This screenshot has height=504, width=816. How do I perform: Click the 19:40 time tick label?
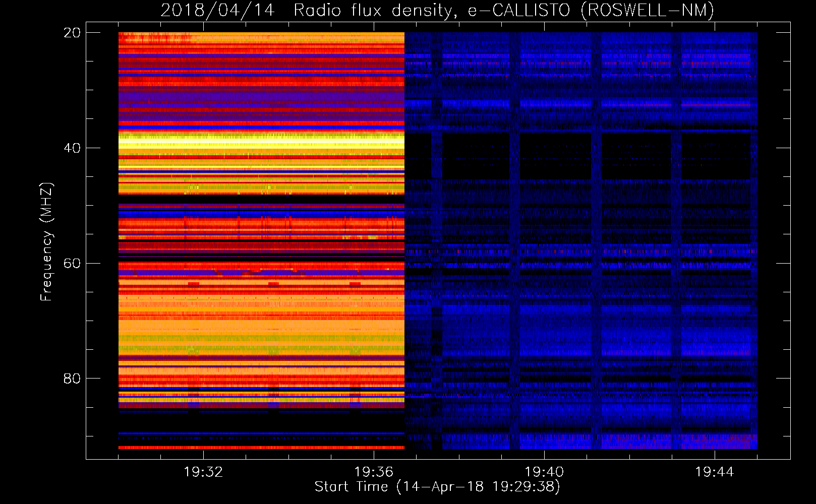[x=544, y=472]
